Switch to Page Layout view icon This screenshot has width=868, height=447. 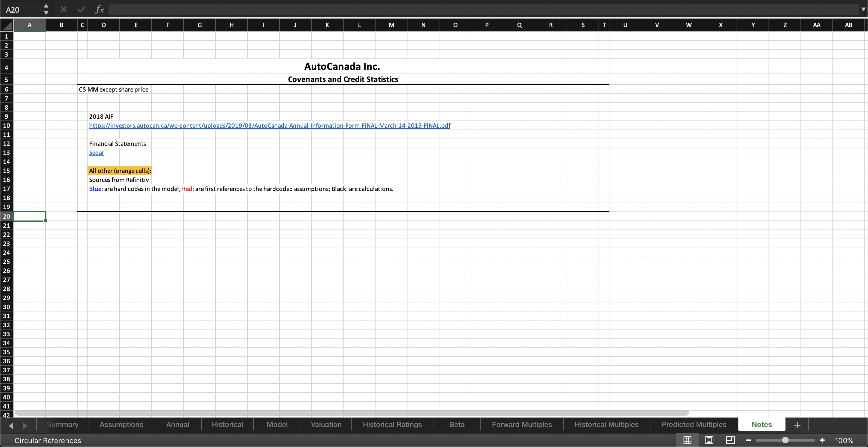click(x=709, y=440)
